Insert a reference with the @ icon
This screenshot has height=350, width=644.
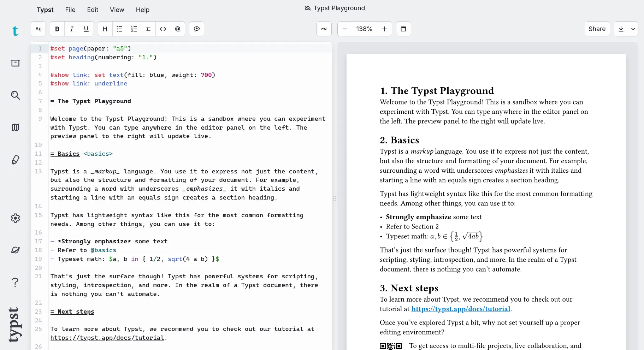point(178,29)
